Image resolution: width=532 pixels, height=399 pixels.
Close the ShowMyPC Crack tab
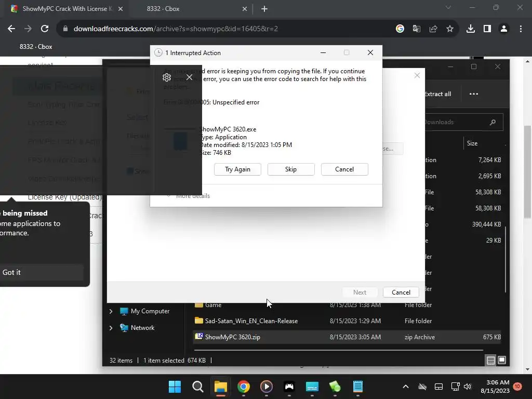[x=121, y=9]
